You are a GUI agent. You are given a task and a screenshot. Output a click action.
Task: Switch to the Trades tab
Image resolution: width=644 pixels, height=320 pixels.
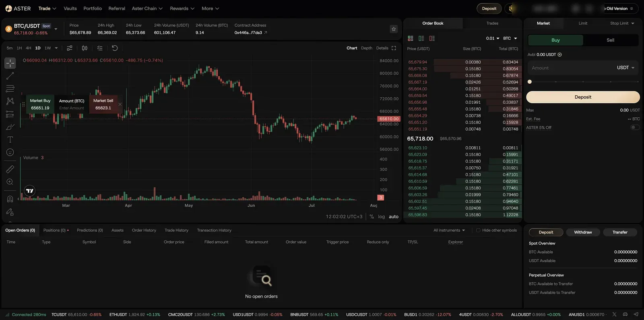(492, 23)
